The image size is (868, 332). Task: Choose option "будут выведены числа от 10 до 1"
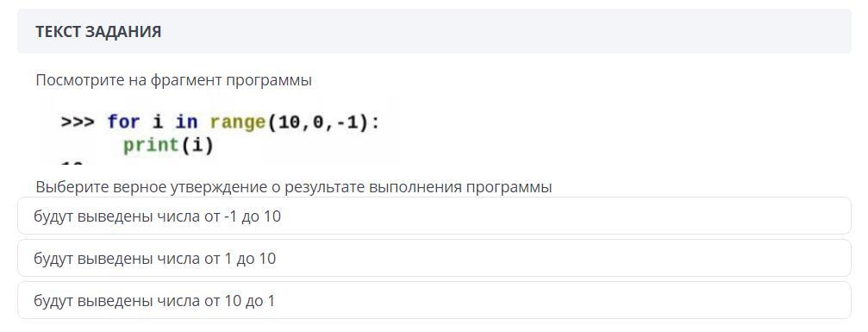coord(434,300)
